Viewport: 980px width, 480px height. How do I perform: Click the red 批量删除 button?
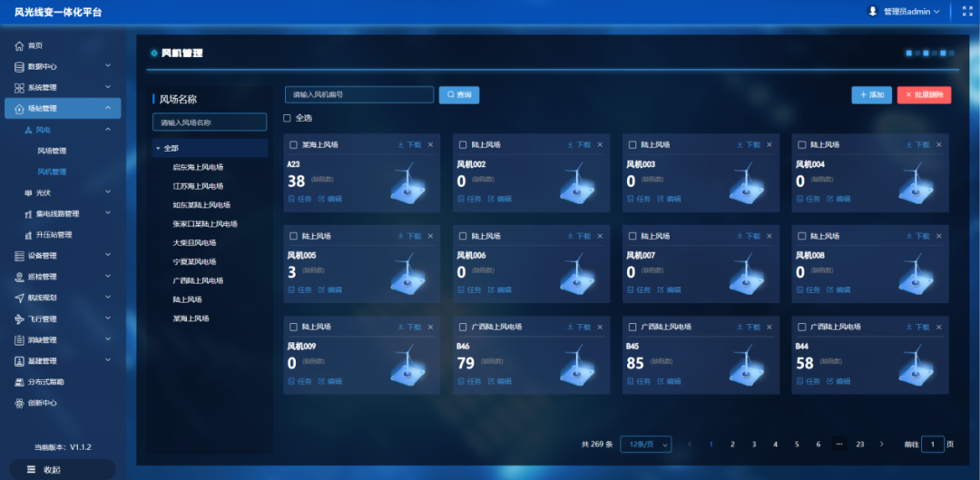pos(924,94)
